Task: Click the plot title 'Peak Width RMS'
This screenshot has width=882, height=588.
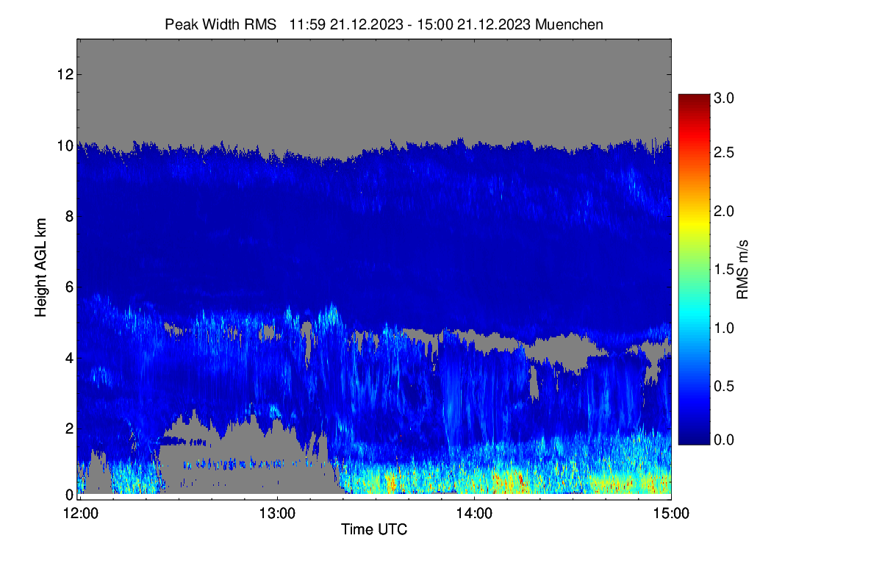Action: pos(221,24)
